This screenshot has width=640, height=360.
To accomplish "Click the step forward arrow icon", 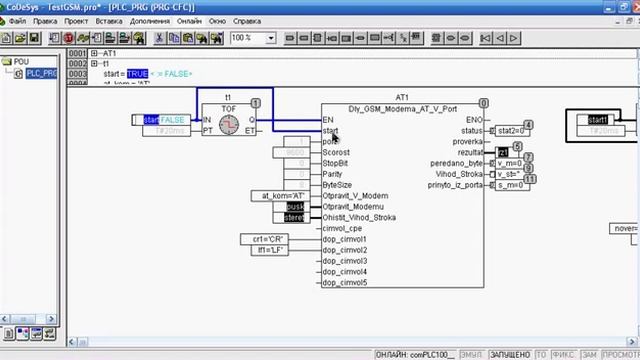I will pos(514,38).
